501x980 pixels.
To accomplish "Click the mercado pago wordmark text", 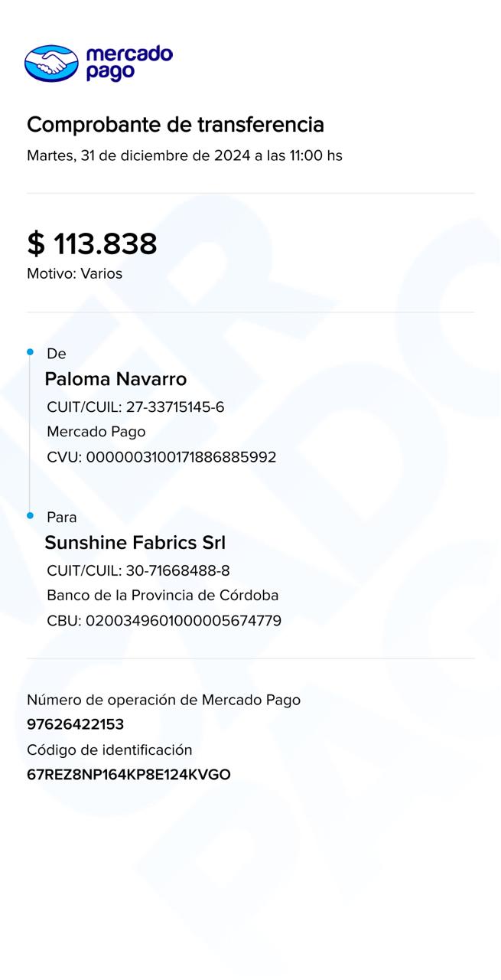I will 129,63.
